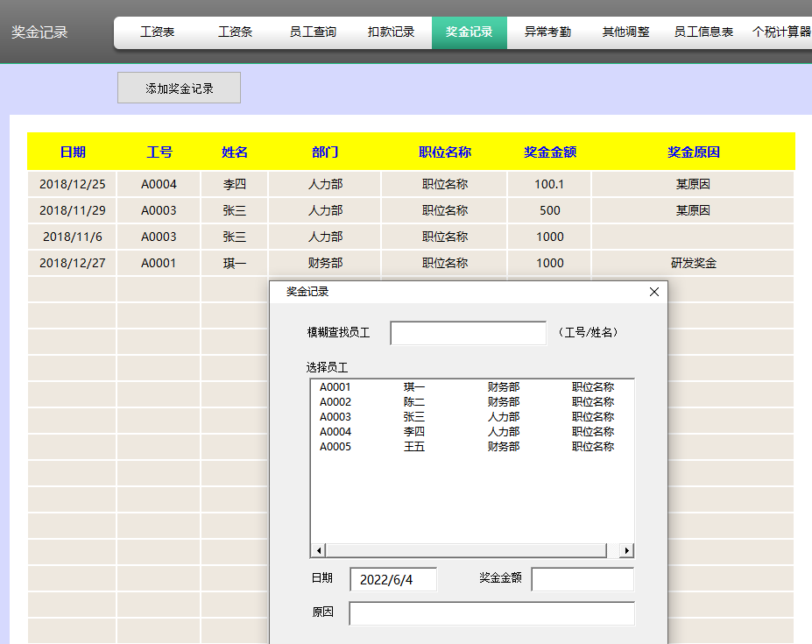The width and height of the screenshot is (812, 644).
Task: Open the 工资条 tab
Action: tap(235, 30)
